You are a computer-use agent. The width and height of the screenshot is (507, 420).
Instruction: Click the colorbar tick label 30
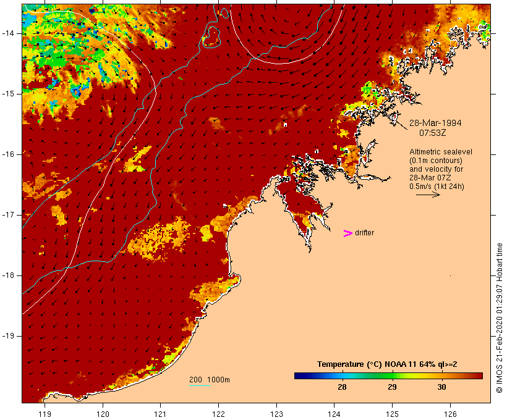click(441, 387)
